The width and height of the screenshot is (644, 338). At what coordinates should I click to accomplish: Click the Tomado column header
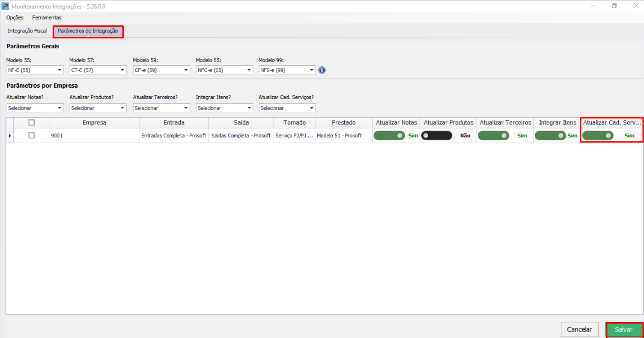tap(295, 123)
